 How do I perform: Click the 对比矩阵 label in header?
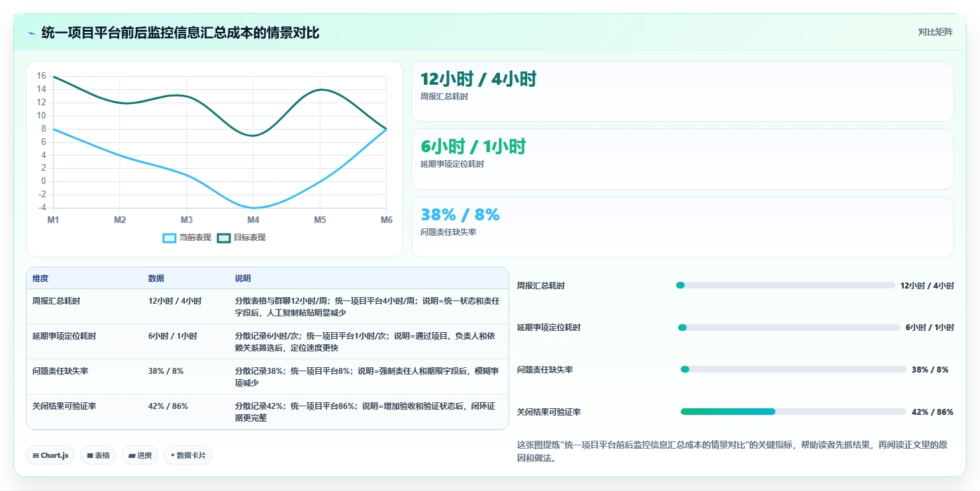[935, 32]
